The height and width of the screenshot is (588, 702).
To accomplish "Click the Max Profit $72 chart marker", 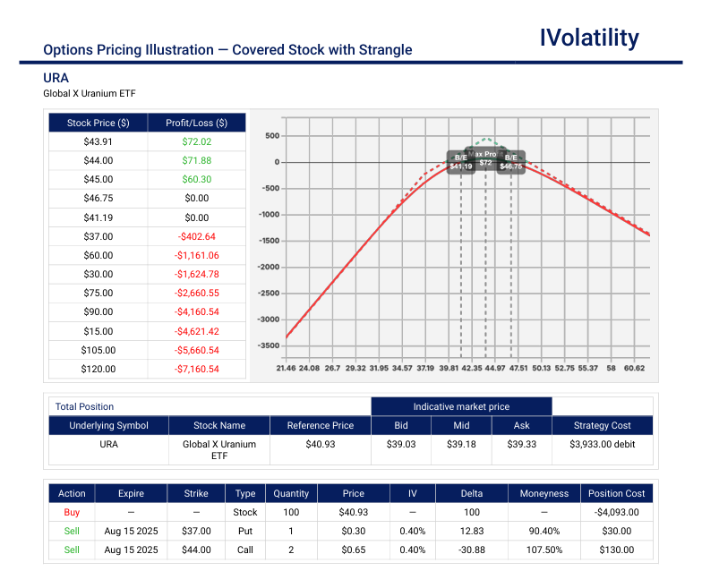I will point(485,158).
